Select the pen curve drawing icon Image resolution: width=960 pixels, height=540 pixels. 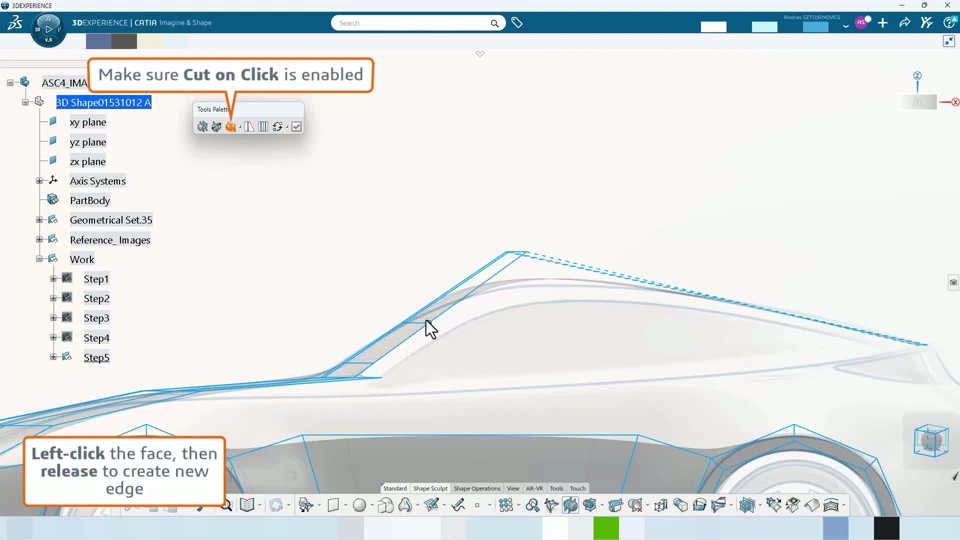(458, 505)
